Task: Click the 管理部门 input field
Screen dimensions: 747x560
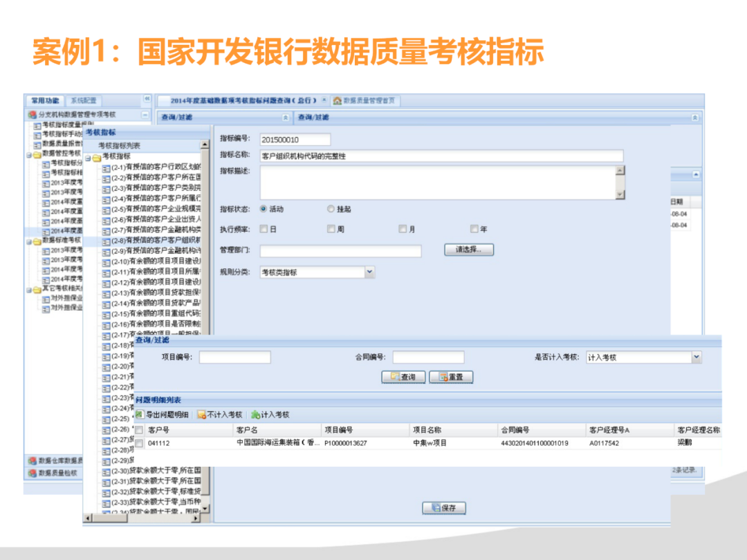Action: tap(340, 251)
